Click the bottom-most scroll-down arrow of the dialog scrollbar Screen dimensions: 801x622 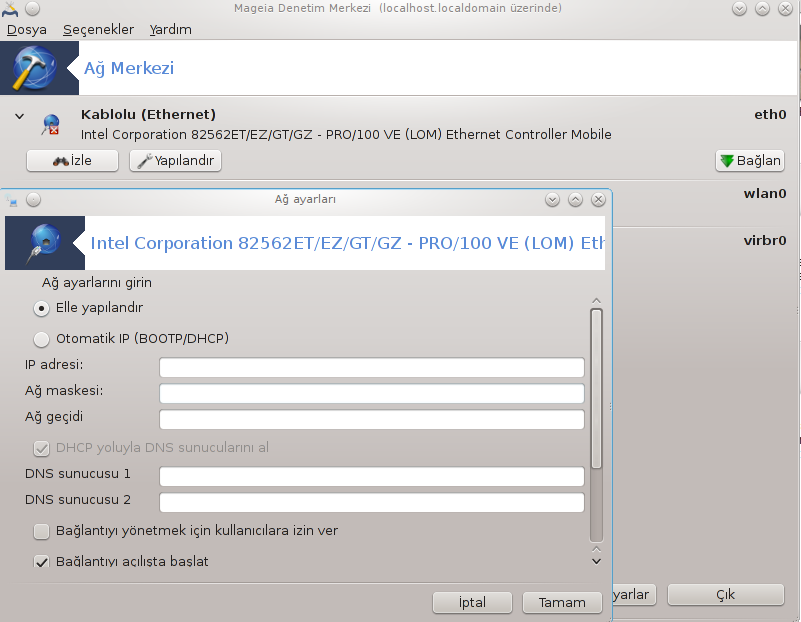coord(596,561)
